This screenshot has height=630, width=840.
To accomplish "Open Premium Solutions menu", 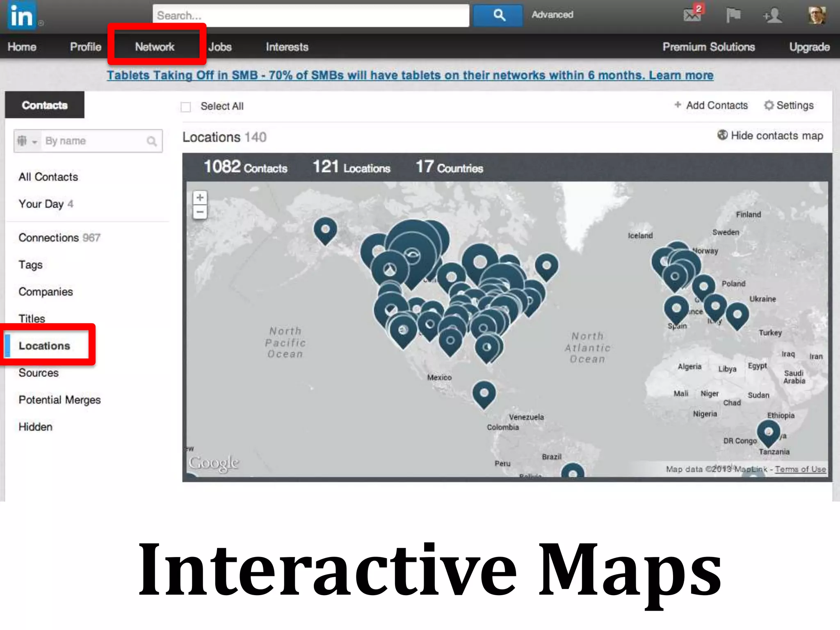I will coord(709,47).
